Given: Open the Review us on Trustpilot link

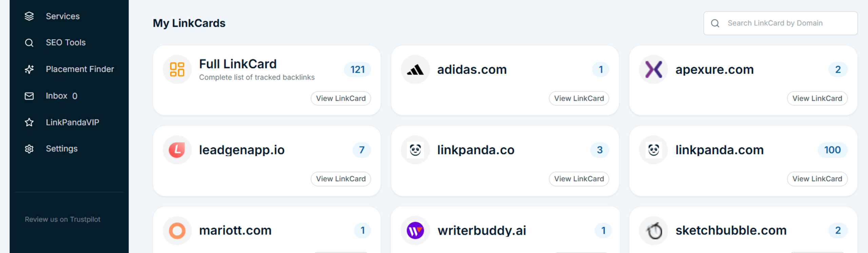Looking at the screenshot, I should [x=62, y=219].
